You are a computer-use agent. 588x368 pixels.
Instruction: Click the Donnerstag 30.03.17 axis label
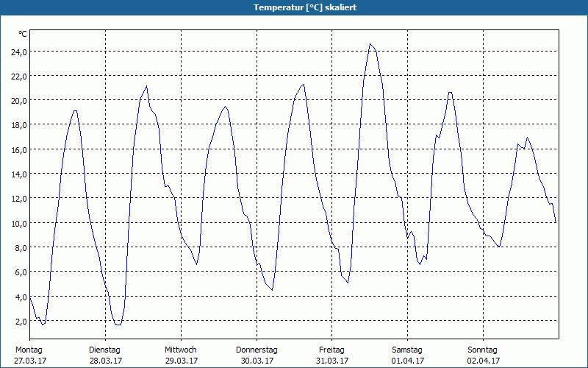(257, 355)
